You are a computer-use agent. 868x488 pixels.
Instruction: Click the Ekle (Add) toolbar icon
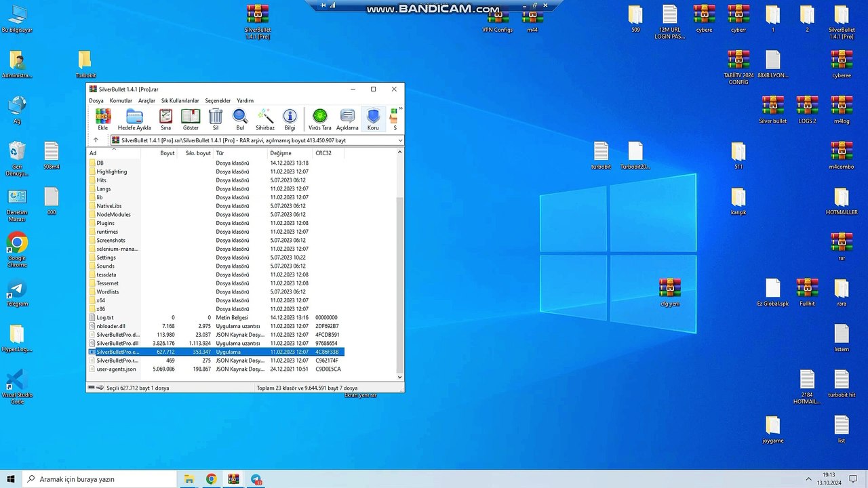click(102, 117)
